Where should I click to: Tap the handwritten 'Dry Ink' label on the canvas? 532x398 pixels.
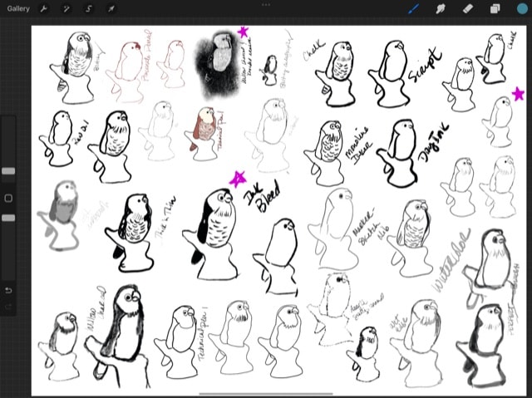pos(432,143)
